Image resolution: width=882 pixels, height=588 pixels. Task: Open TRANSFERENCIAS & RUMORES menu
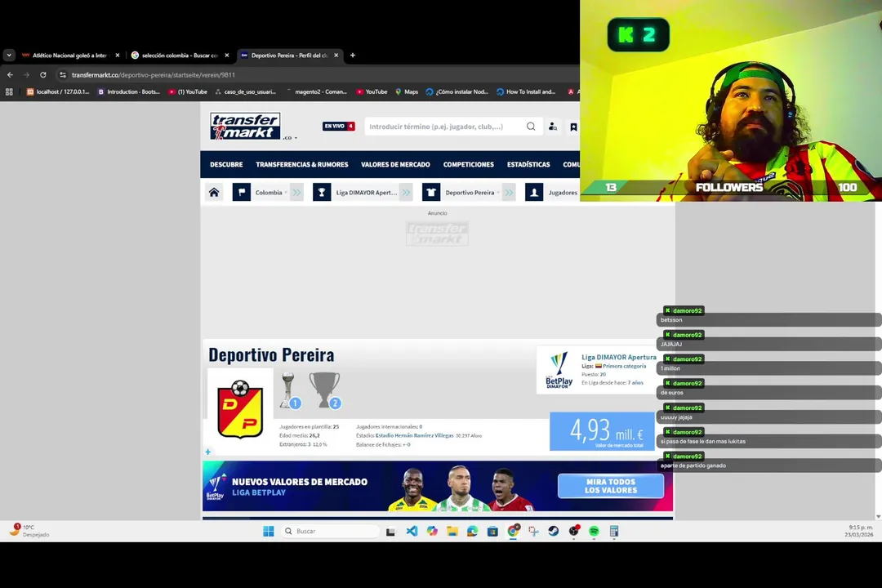(302, 164)
